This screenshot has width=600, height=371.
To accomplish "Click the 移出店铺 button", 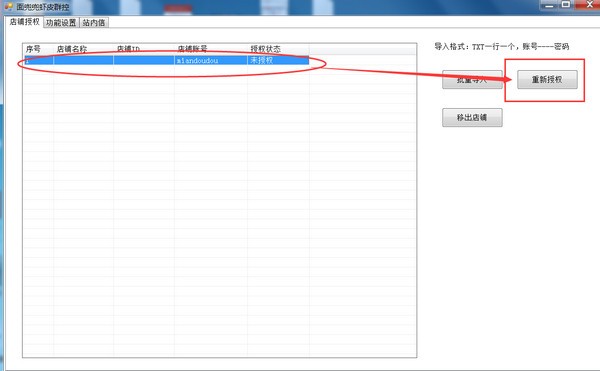I will tap(472, 117).
